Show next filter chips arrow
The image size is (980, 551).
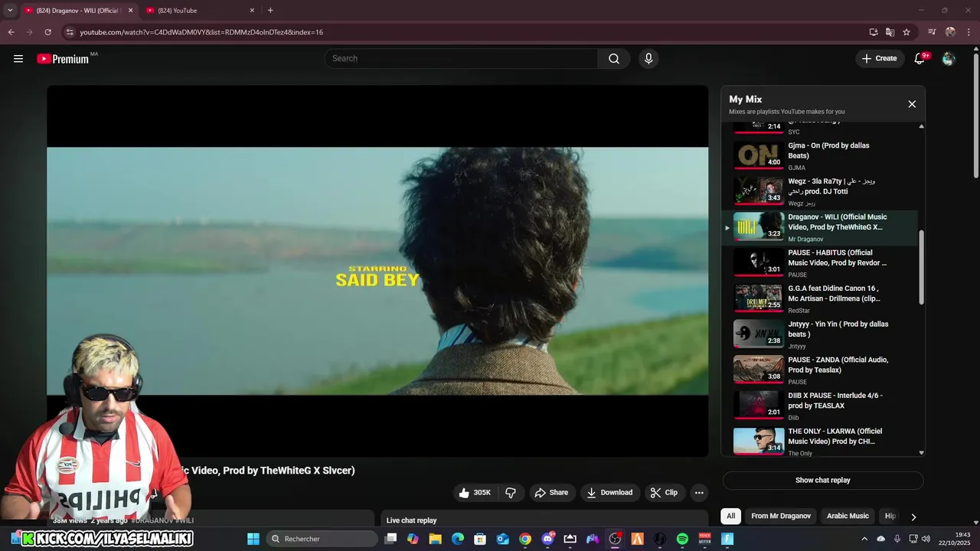(x=913, y=517)
